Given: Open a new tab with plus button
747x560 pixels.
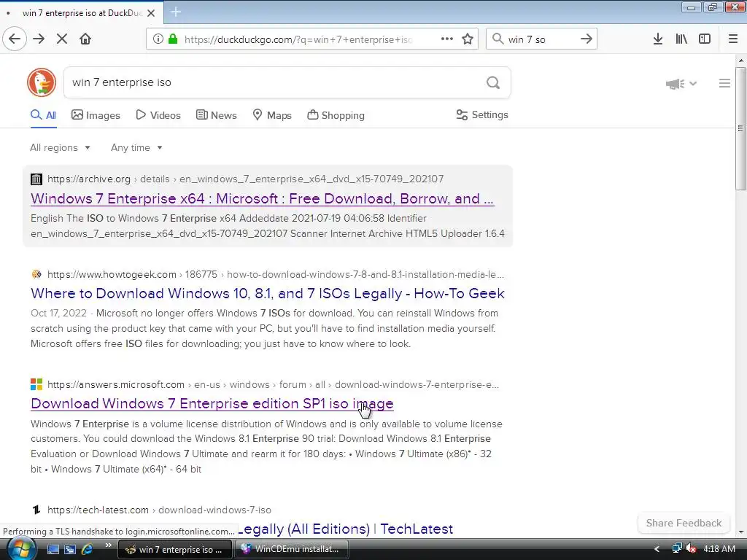Looking at the screenshot, I should 176,12.
